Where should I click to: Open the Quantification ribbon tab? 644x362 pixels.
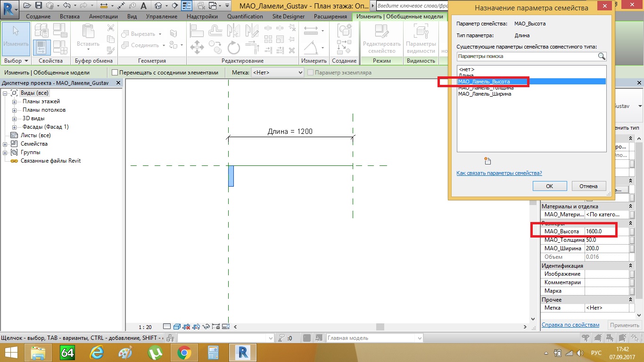click(245, 16)
